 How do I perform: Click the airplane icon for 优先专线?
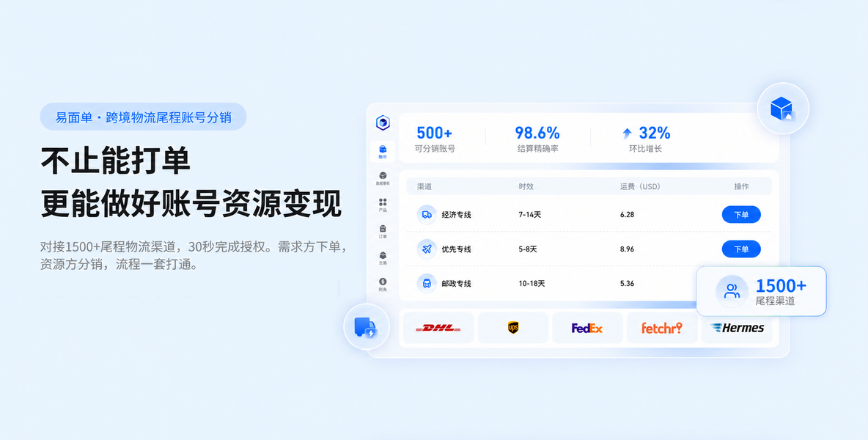coord(427,249)
